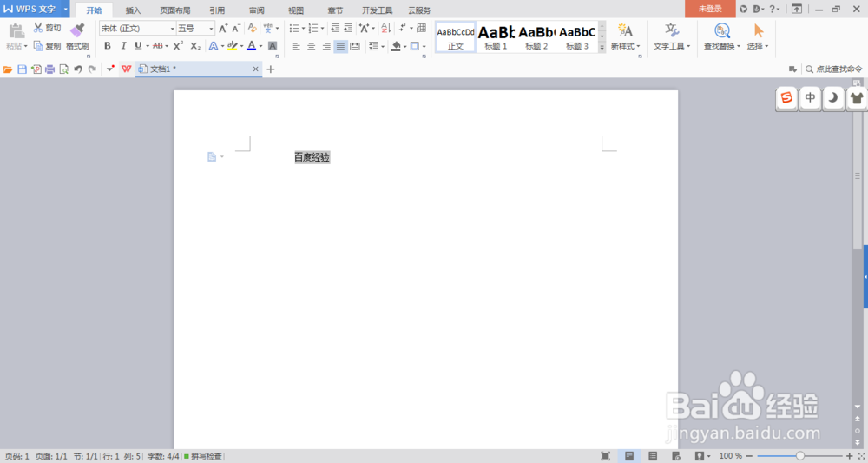Toggle bold formatting
Viewport: 868px width, 463px height.
tap(108, 46)
